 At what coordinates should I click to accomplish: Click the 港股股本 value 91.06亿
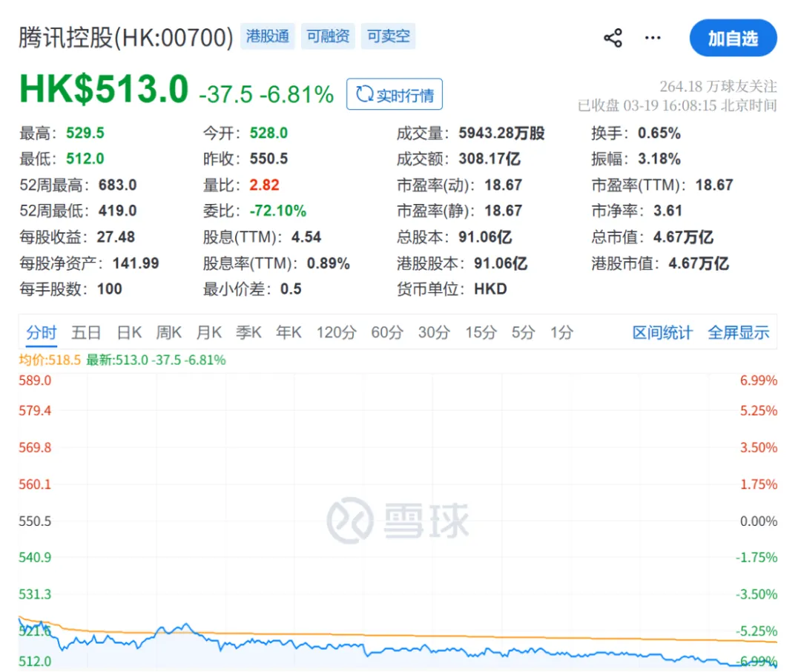click(x=501, y=263)
